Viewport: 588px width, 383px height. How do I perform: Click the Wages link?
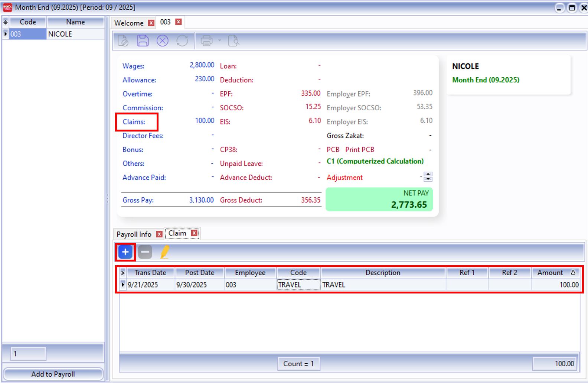tap(133, 66)
